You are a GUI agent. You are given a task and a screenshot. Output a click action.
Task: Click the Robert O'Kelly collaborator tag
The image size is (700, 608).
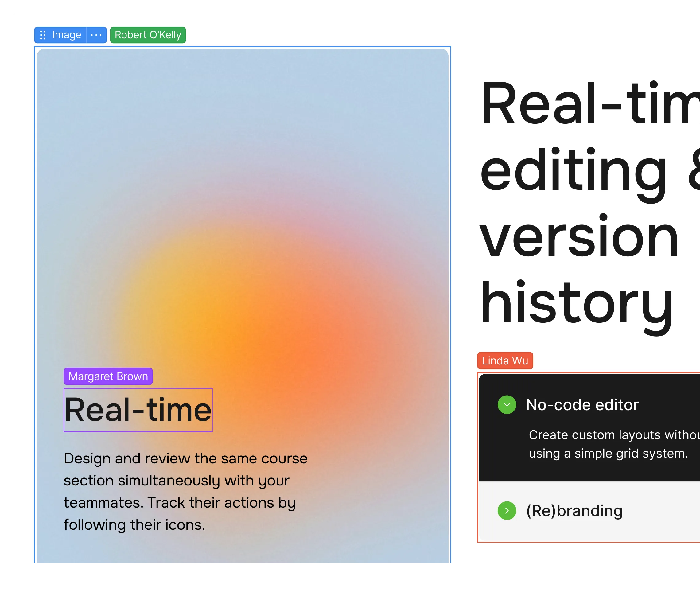click(148, 35)
